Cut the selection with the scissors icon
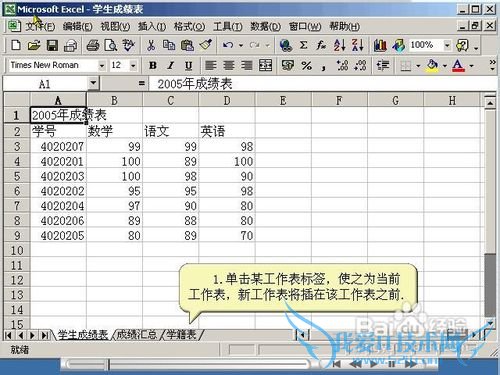 coord(151,45)
